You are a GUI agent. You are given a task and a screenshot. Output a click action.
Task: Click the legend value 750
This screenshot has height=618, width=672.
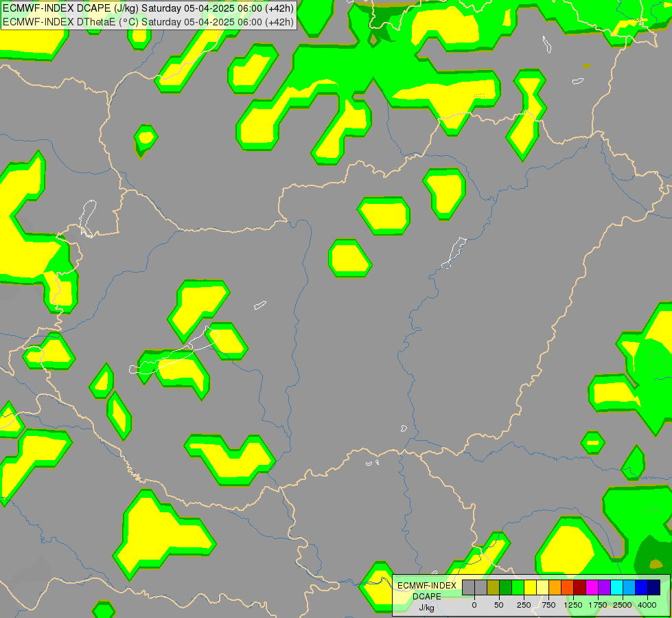tap(548, 605)
